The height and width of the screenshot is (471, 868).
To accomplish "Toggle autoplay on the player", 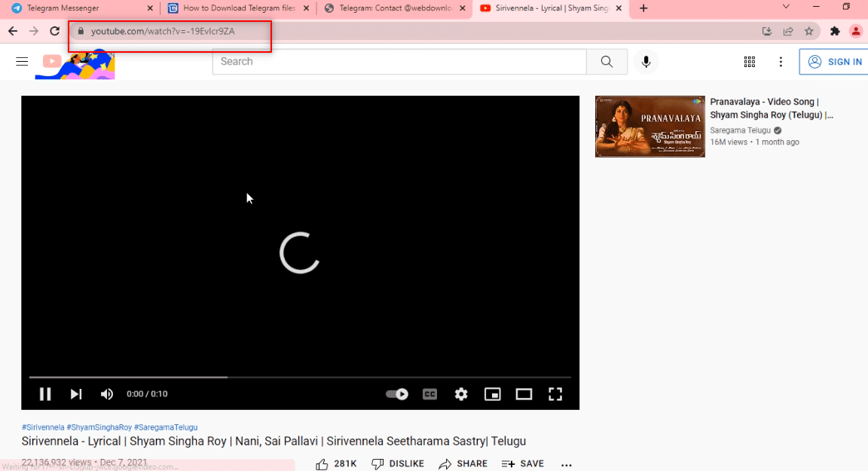I will (x=396, y=393).
